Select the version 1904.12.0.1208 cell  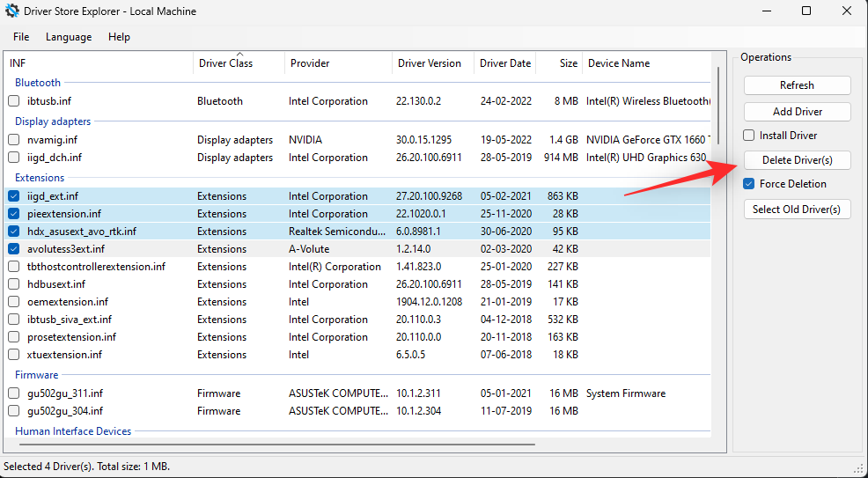(429, 302)
